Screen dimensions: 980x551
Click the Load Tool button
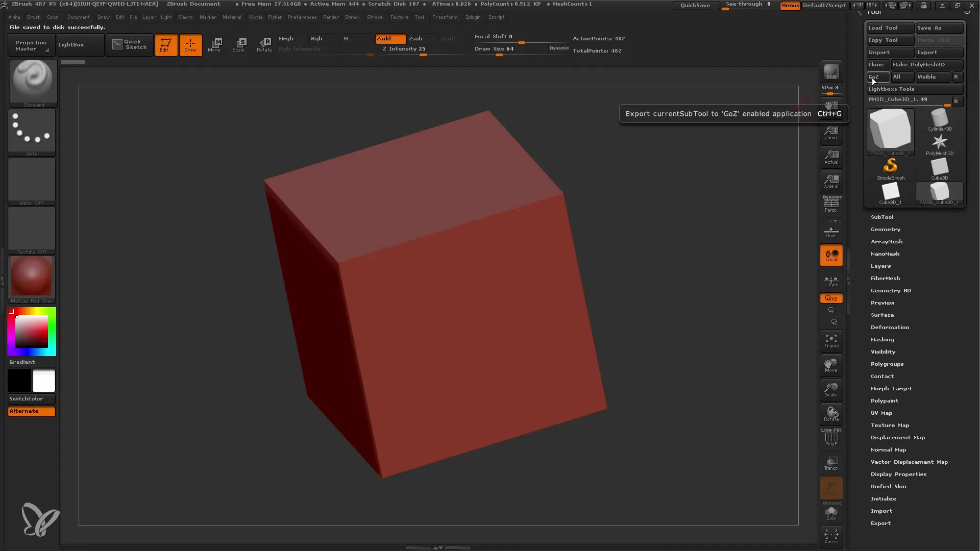coord(890,28)
